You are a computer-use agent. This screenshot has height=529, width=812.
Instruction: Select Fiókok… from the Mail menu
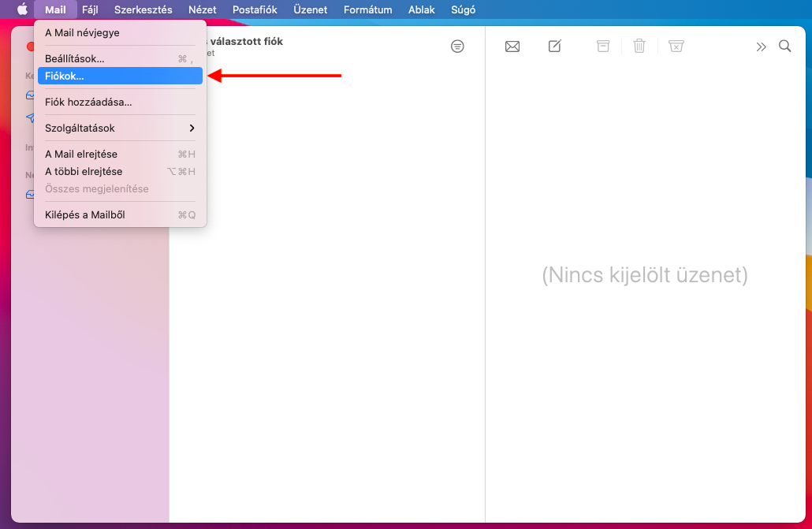120,76
